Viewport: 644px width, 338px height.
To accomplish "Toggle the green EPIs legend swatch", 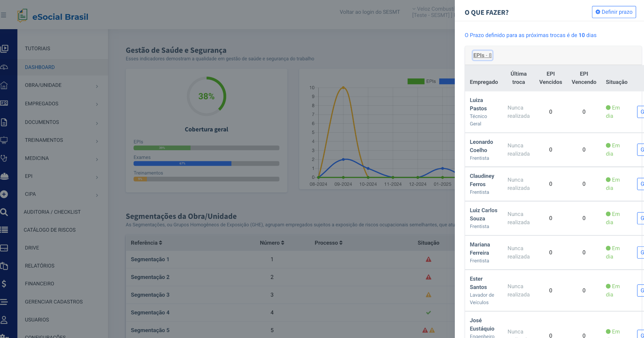I will (x=416, y=81).
